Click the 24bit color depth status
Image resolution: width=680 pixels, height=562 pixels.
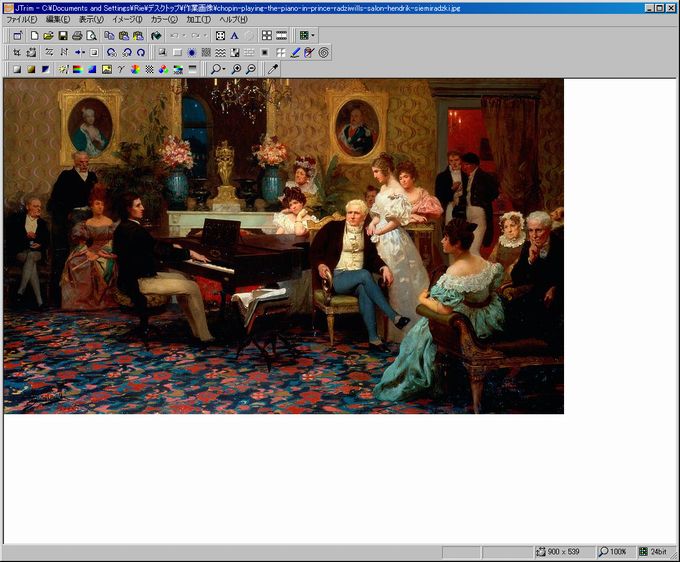pyautogui.click(x=653, y=552)
